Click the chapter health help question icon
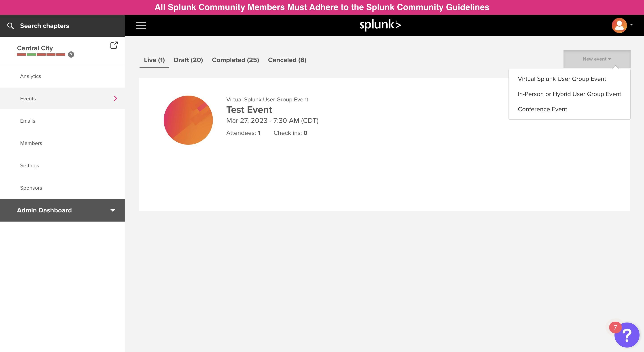Viewport: 644px width, 352px height. (71, 54)
